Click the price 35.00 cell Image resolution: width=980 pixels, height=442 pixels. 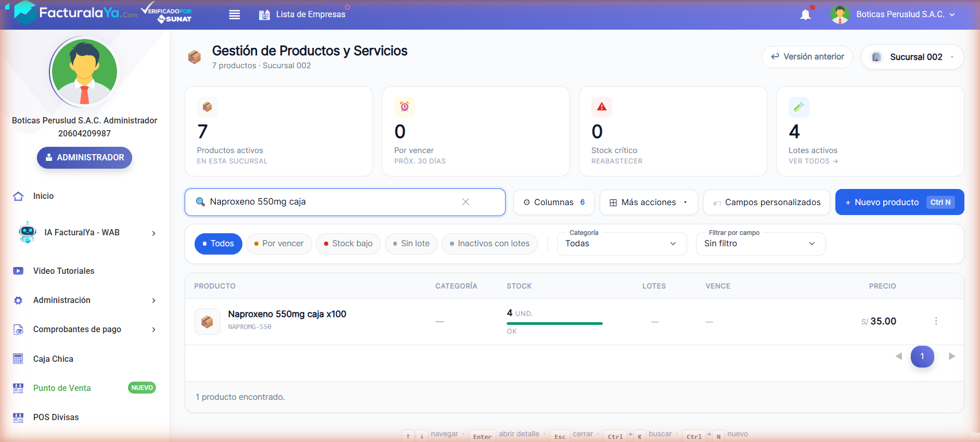point(879,321)
